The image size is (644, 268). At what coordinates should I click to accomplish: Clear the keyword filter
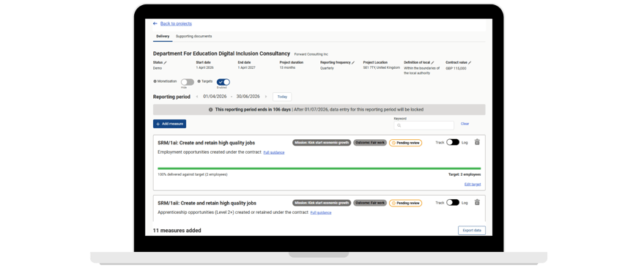click(465, 124)
